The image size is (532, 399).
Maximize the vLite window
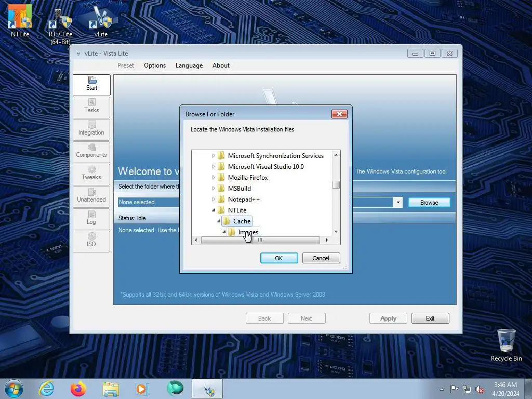tap(432, 54)
